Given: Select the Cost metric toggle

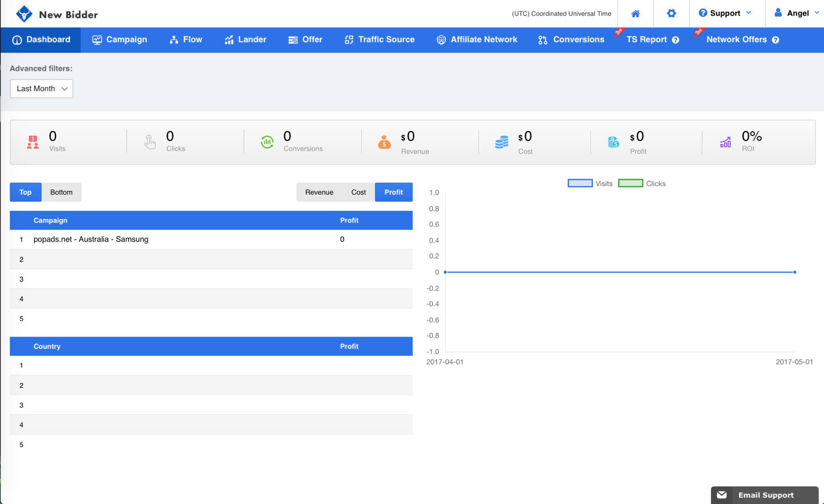Looking at the screenshot, I should (358, 192).
